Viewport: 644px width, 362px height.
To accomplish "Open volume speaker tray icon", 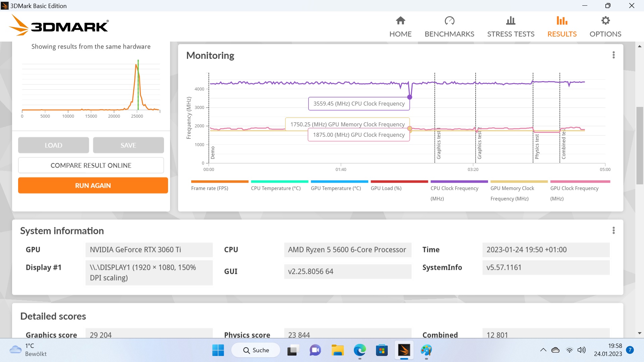I will pos(581,350).
